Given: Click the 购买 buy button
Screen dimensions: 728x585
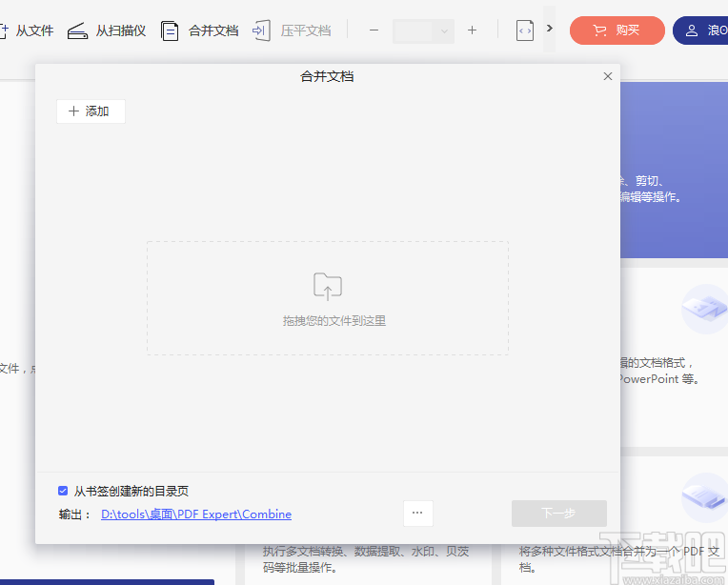Looking at the screenshot, I should click(x=617, y=30).
